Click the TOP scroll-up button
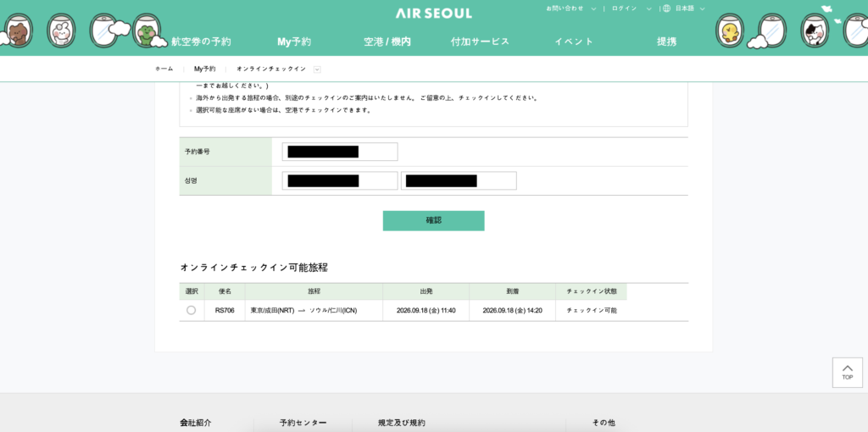 [848, 372]
